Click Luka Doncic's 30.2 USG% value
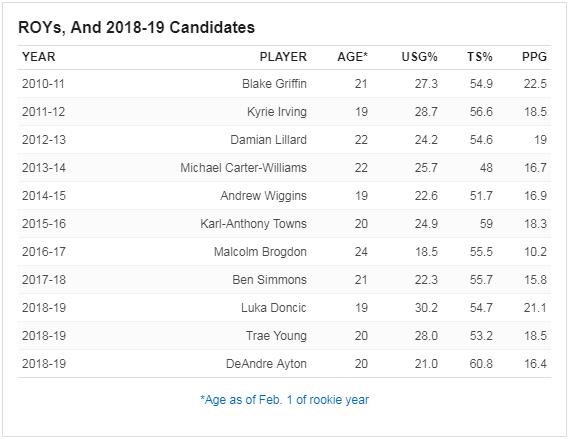The width and height of the screenshot is (569, 439). point(426,308)
